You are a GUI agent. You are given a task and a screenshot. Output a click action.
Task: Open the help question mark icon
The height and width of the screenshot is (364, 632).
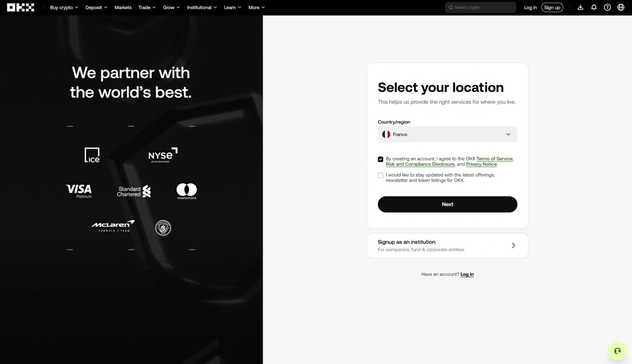point(608,7)
